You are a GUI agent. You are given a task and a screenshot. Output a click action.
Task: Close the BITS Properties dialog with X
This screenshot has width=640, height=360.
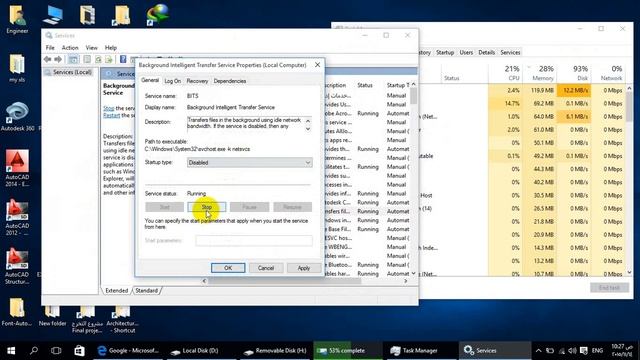318,65
